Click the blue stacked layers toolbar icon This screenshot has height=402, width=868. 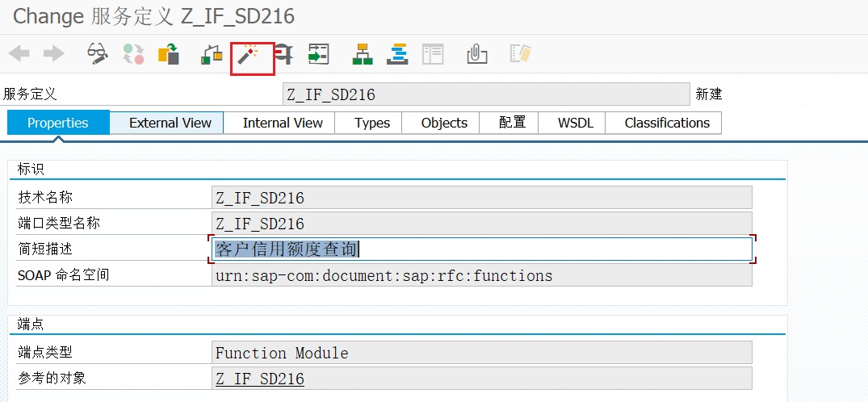[397, 54]
